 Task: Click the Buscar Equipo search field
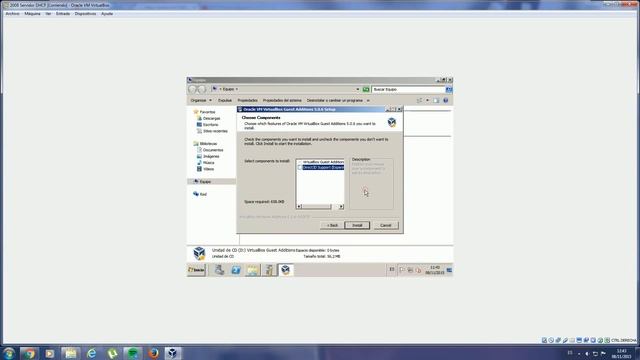[408, 89]
